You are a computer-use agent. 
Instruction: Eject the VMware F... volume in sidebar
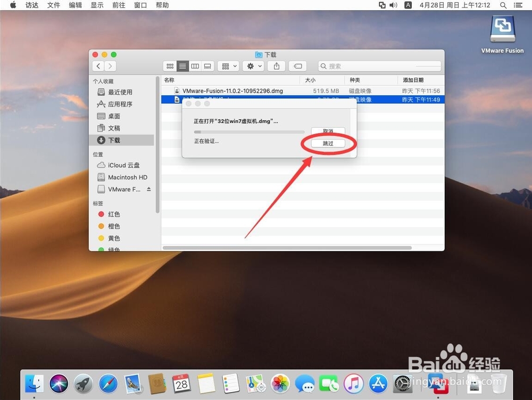(x=149, y=189)
